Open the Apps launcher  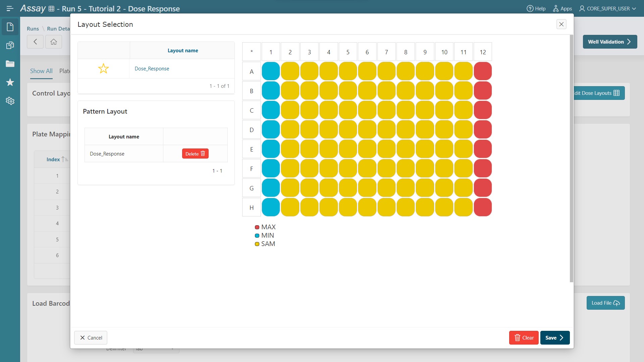click(x=562, y=8)
